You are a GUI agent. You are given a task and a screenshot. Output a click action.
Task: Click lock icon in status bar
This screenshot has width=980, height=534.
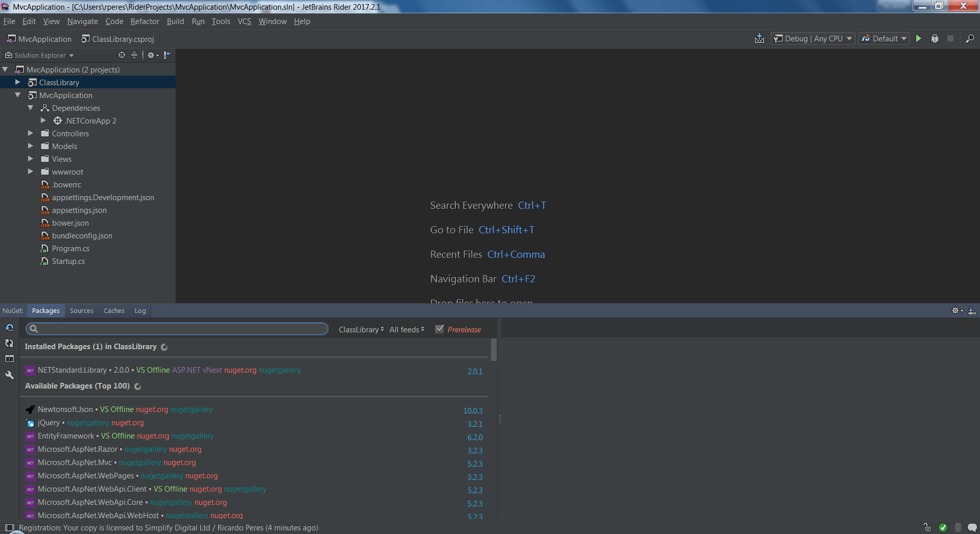click(x=927, y=527)
